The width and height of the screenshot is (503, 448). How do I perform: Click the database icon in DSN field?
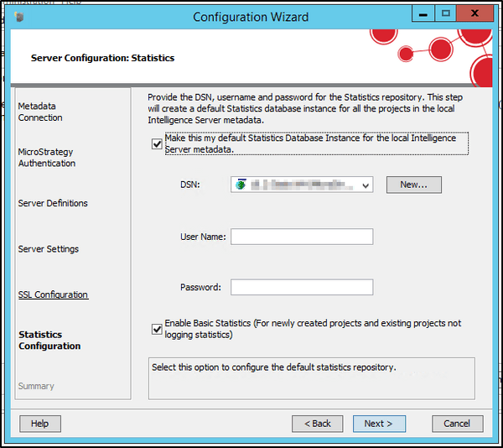pyautogui.click(x=241, y=185)
